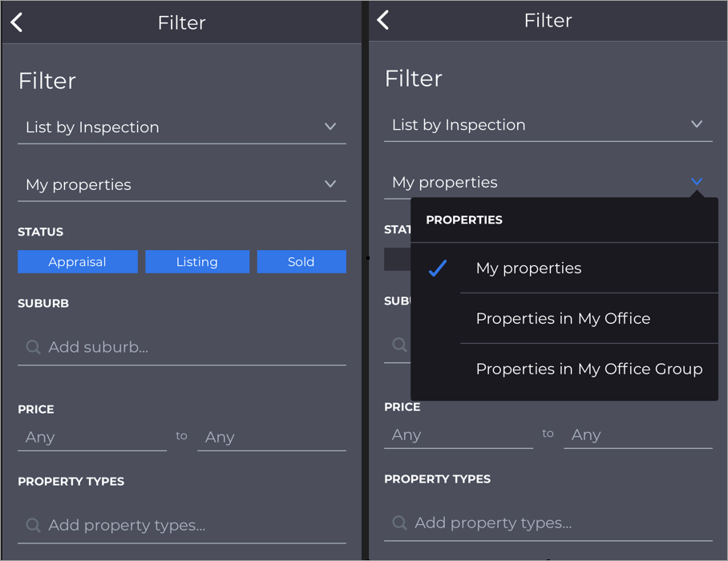
Task: Select My properties in popup menu
Action: tap(529, 268)
